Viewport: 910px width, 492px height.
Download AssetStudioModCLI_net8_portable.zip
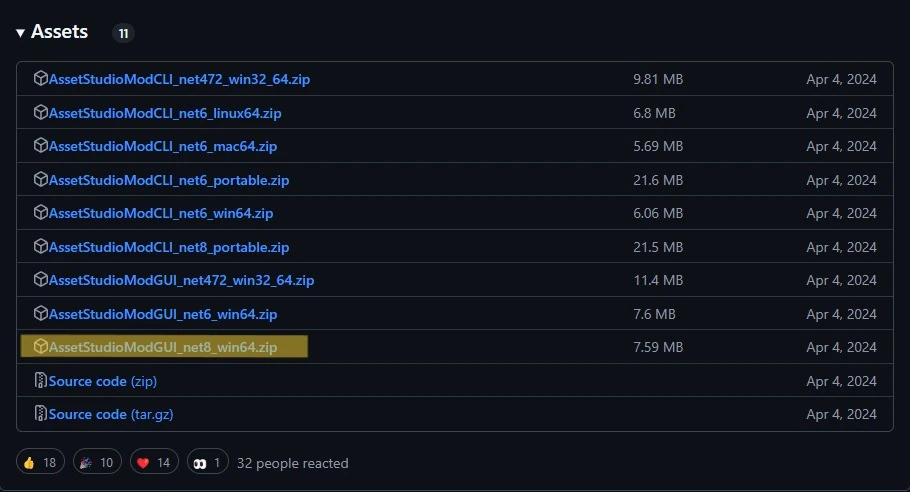[169, 247]
